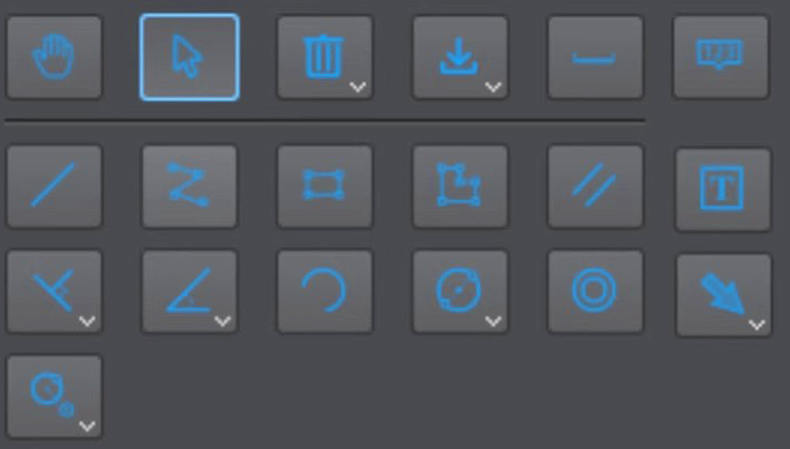Expand the perpendicular line tool options
The image size is (790, 449).
tap(87, 321)
